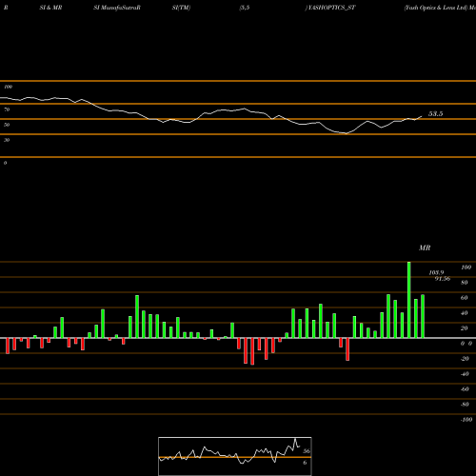Open the mini overview chart thumbnail
476x476 pixels.
(235, 456)
